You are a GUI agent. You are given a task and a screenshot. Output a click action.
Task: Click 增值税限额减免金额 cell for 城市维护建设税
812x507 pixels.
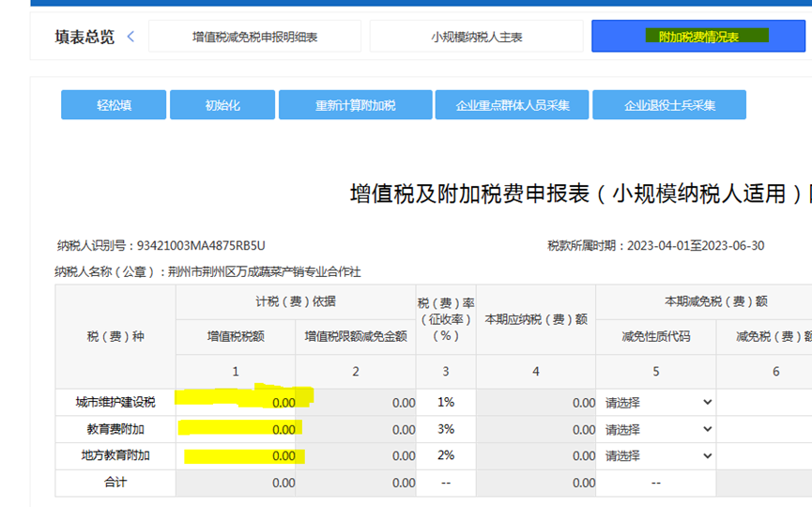356,403
